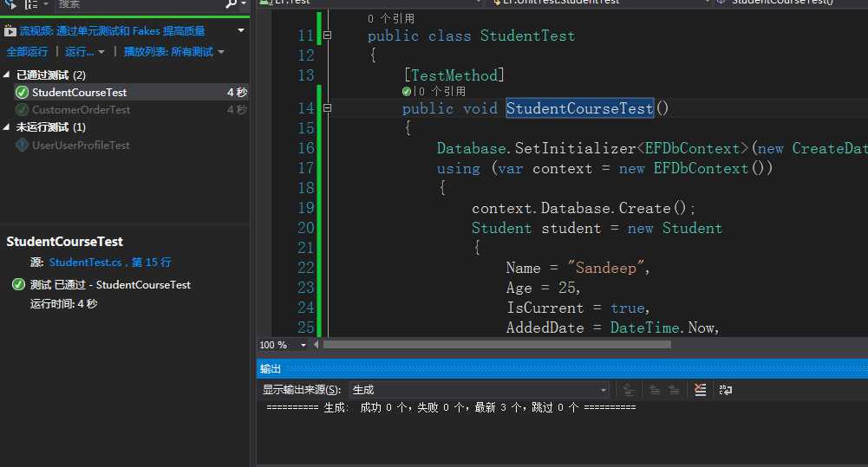Image resolution: width=868 pixels, height=467 pixels.
Task: Toggle word wrap in the Output window
Action: [725, 390]
